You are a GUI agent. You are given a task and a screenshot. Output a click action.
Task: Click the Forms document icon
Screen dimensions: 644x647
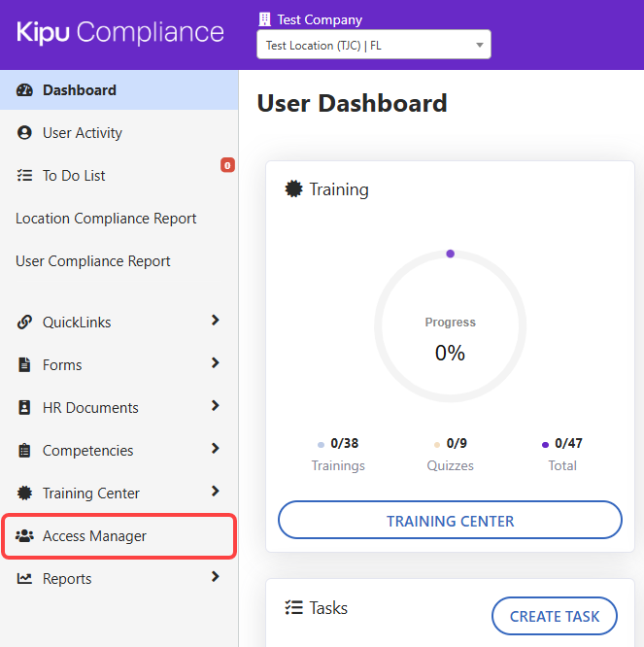25,365
